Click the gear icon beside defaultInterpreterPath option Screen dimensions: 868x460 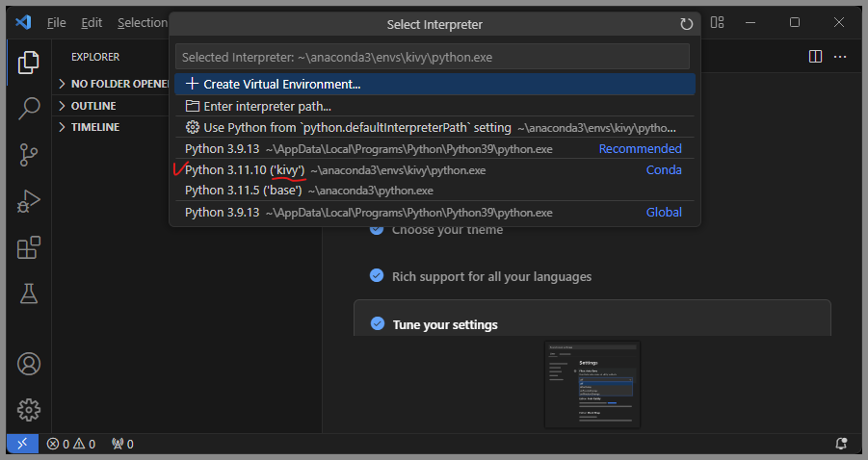point(192,127)
